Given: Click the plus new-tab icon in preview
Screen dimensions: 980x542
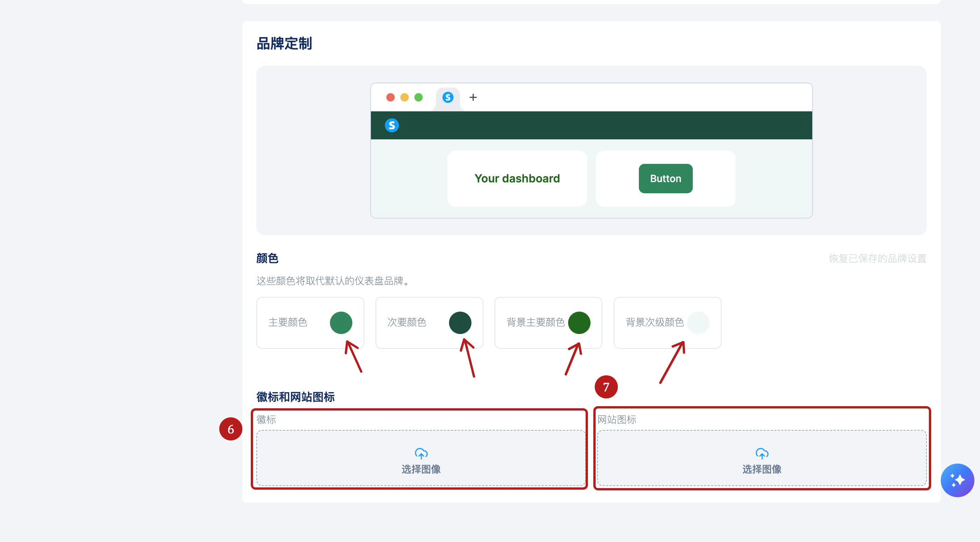Looking at the screenshot, I should [x=473, y=97].
